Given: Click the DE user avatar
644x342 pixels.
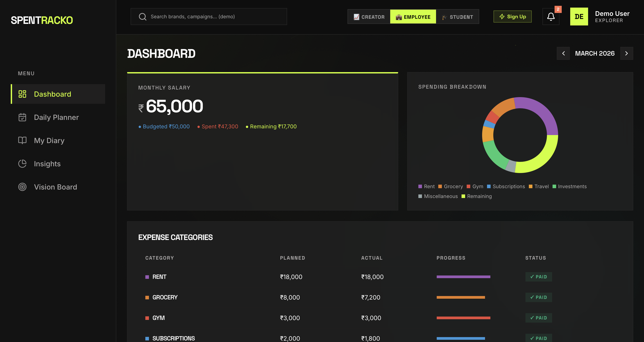Looking at the screenshot, I should [x=579, y=17].
